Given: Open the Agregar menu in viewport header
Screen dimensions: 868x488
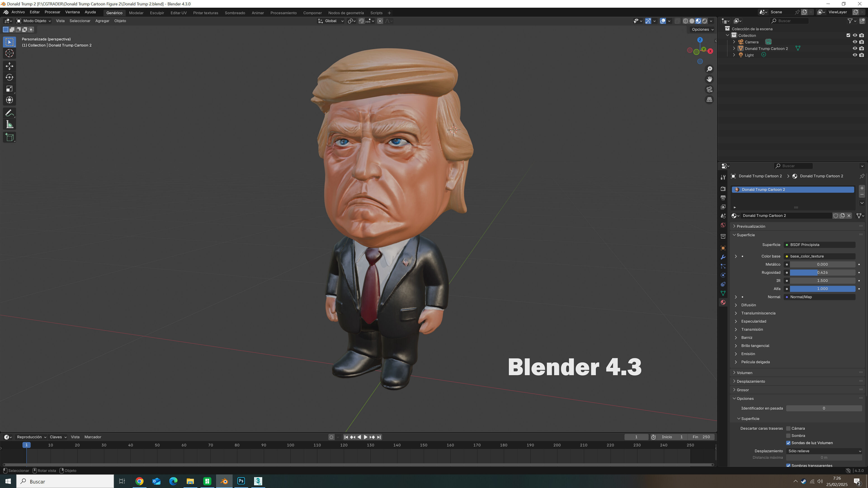Looking at the screenshot, I should tap(102, 21).
